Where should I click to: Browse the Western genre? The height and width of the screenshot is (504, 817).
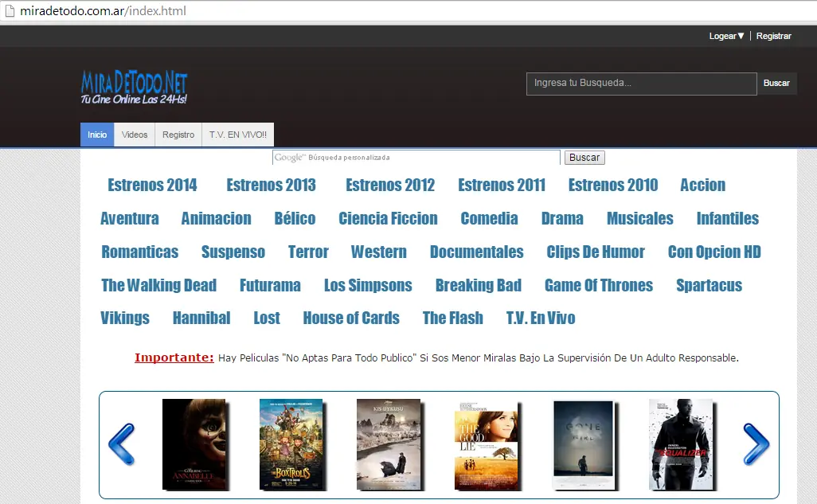pos(379,252)
